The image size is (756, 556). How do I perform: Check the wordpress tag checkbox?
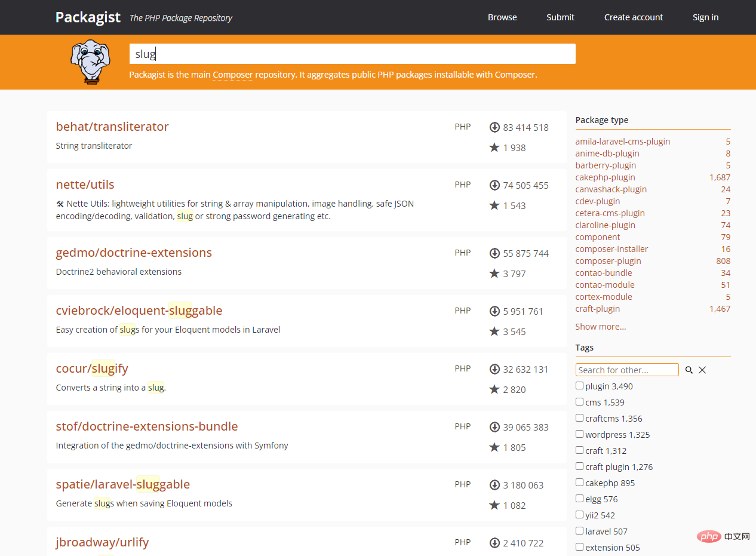[x=579, y=434]
